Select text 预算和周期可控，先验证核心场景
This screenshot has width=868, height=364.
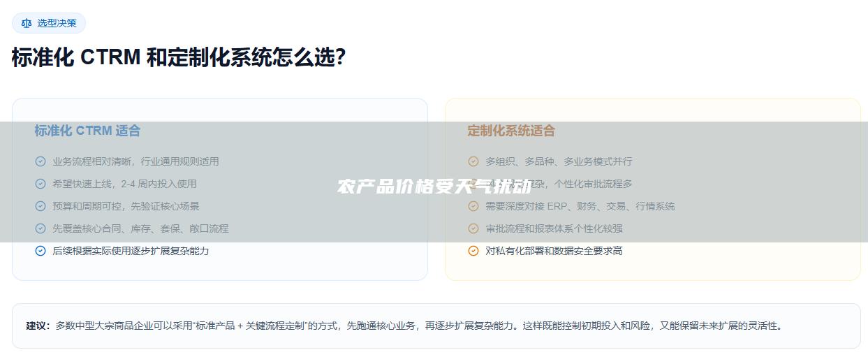click(x=126, y=206)
